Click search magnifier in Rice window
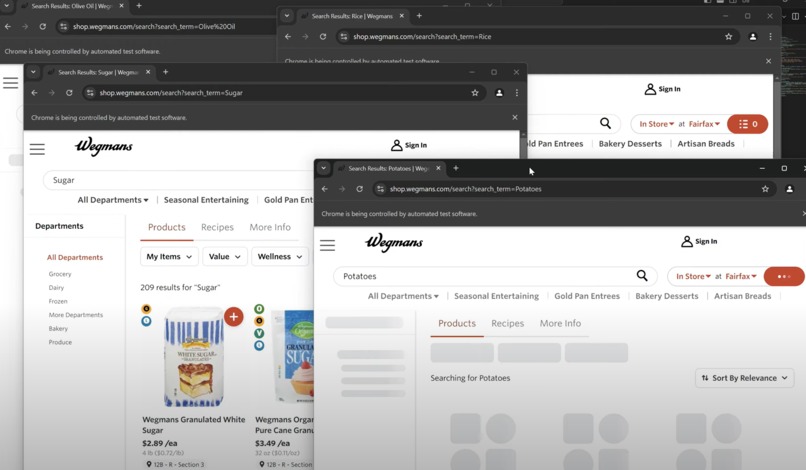 606,123
